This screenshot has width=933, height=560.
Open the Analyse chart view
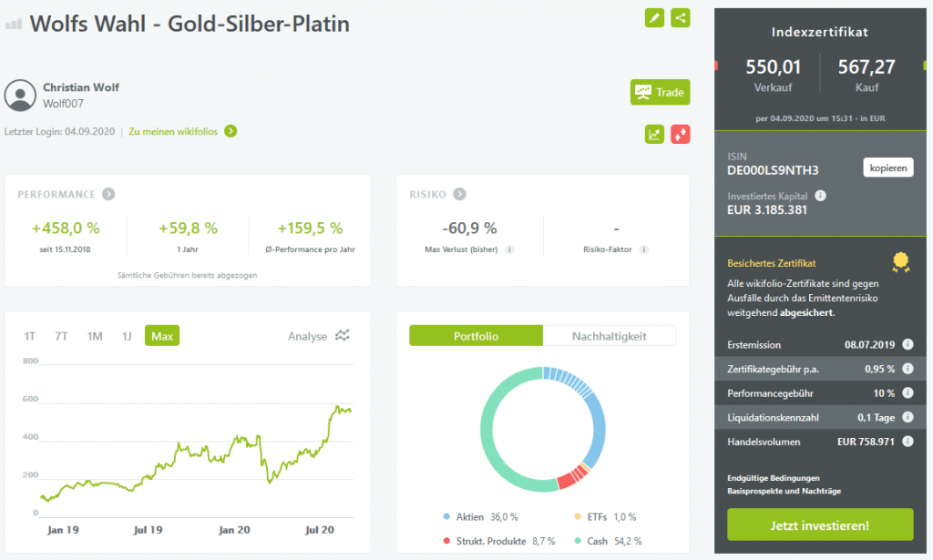point(318,336)
